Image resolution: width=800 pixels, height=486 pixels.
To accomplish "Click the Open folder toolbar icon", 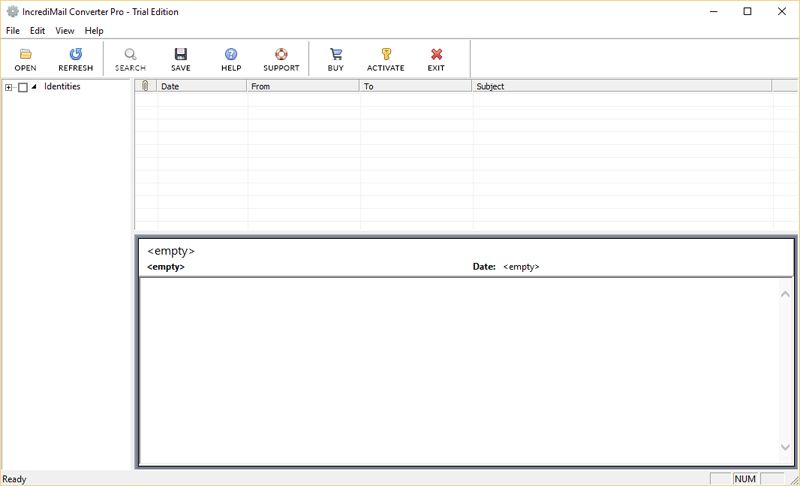I will (x=25, y=55).
